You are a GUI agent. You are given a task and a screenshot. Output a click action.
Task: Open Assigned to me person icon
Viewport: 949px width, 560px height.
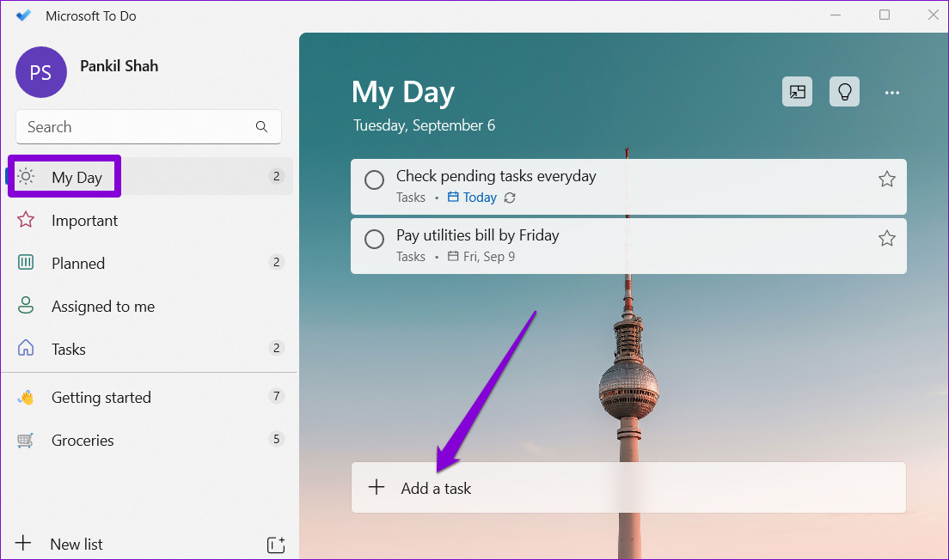pyautogui.click(x=26, y=306)
